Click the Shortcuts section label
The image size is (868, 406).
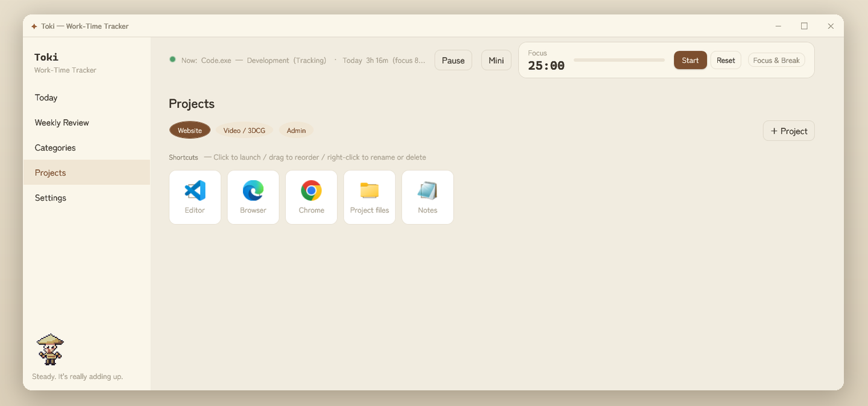point(183,157)
